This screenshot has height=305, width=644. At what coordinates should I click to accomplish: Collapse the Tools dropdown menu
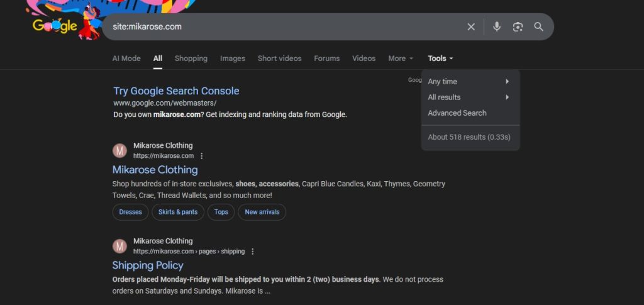[440, 58]
